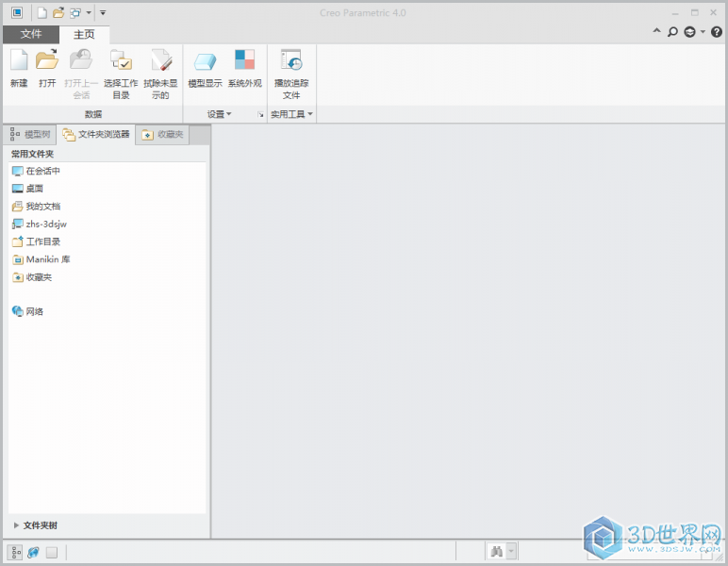Click the 常用文件夹 (Common Folders) header

[32, 154]
